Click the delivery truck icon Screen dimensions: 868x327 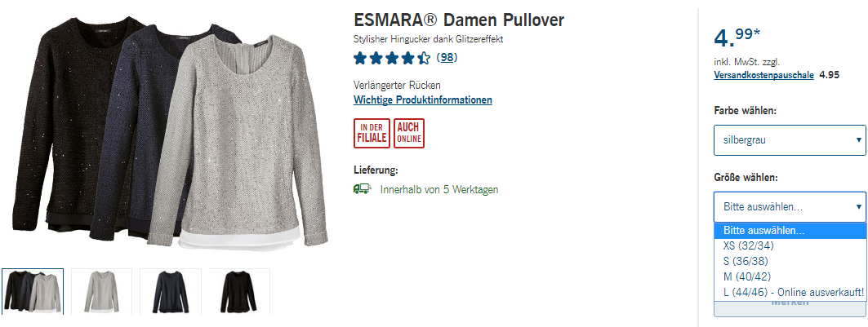362,189
